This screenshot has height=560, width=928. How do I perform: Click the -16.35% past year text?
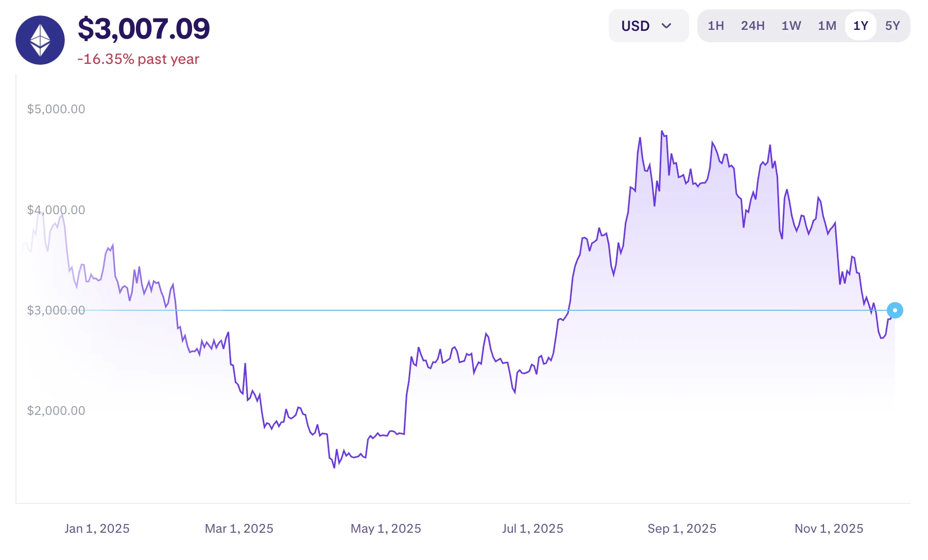(138, 59)
